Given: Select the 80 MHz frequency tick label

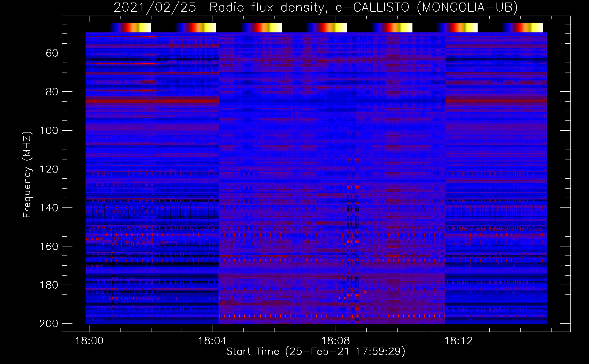Looking at the screenshot, I should (x=52, y=92).
